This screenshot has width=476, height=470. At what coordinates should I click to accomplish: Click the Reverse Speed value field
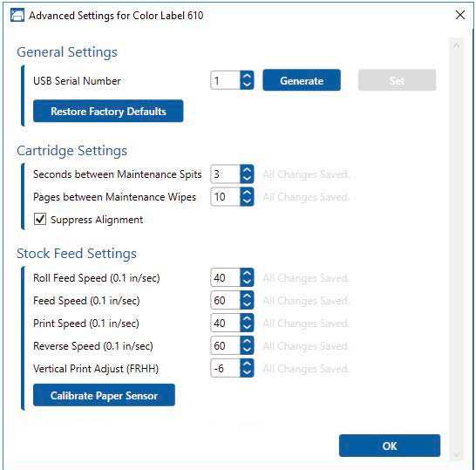pyautogui.click(x=225, y=345)
